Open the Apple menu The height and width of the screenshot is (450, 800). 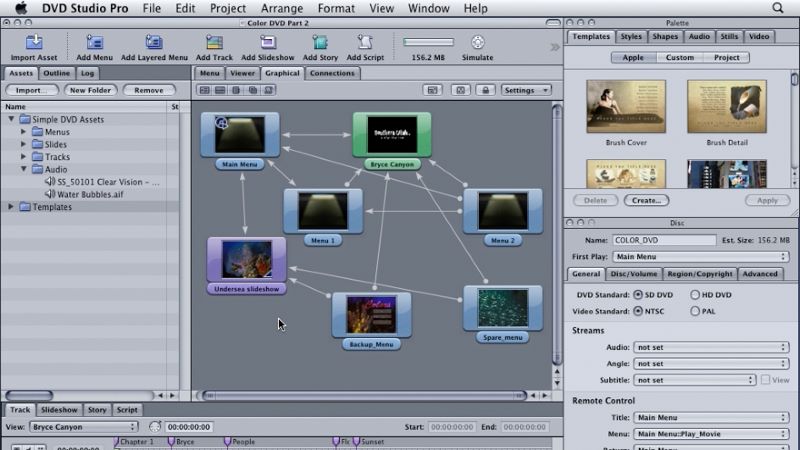tap(20, 8)
